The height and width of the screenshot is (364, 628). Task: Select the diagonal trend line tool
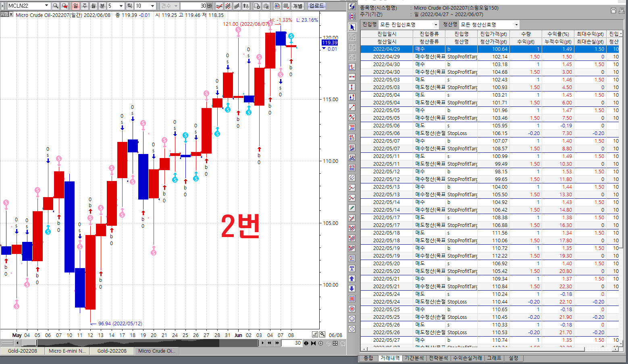pos(352,107)
